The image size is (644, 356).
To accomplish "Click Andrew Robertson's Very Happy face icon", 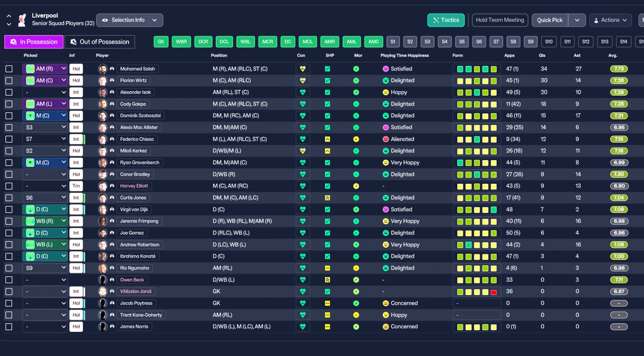I will point(386,245).
